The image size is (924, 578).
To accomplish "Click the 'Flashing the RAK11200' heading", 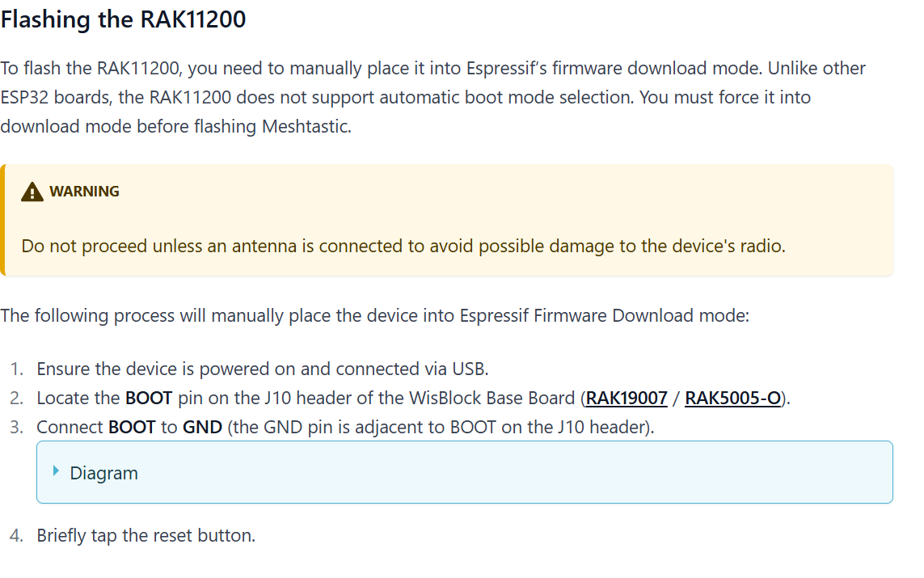I will (x=124, y=19).
